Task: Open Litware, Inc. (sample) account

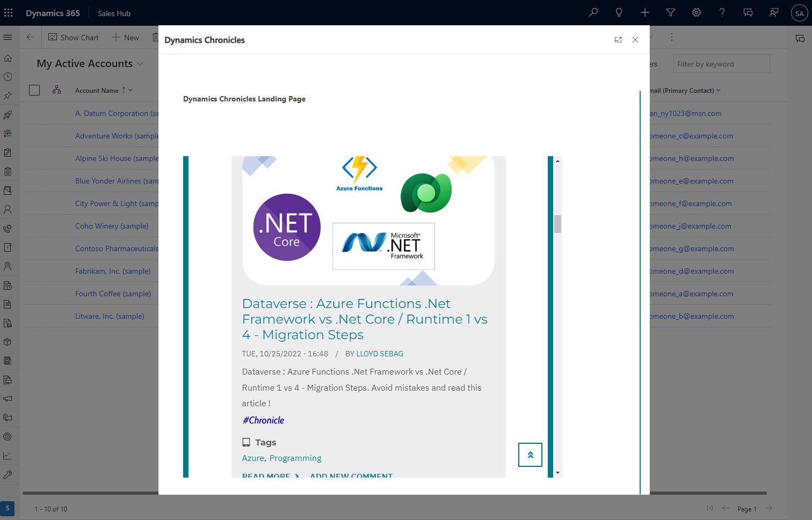Action: click(110, 316)
